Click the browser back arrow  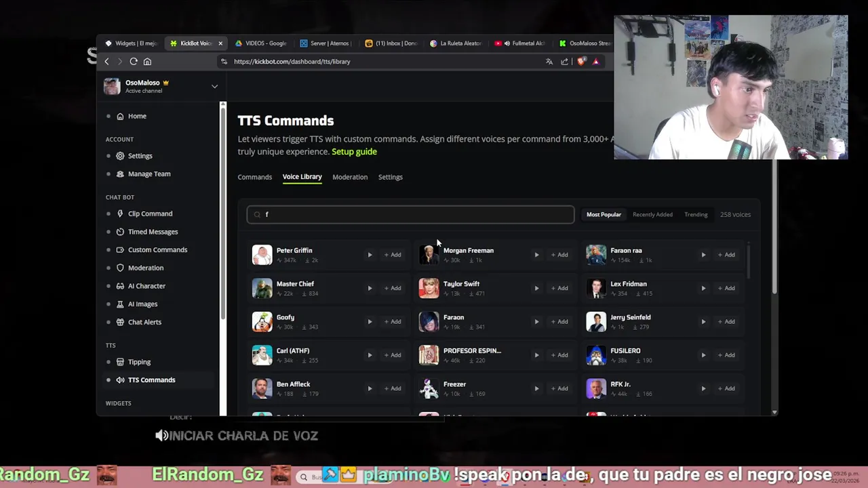pos(106,62)
